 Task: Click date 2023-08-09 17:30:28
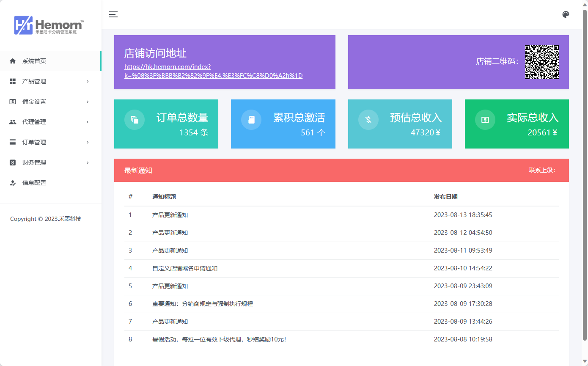463,304
